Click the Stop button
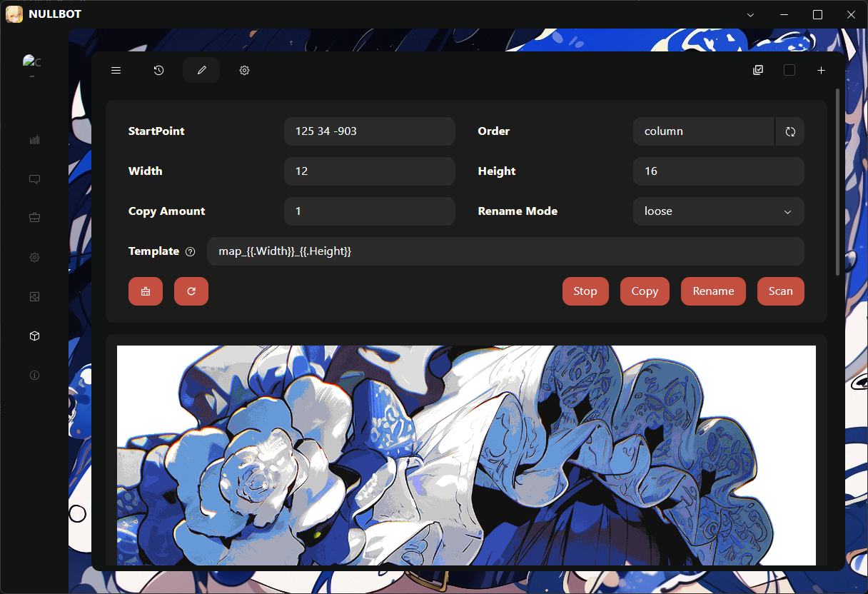Screen dimensions: 868x594 point(585,291)
